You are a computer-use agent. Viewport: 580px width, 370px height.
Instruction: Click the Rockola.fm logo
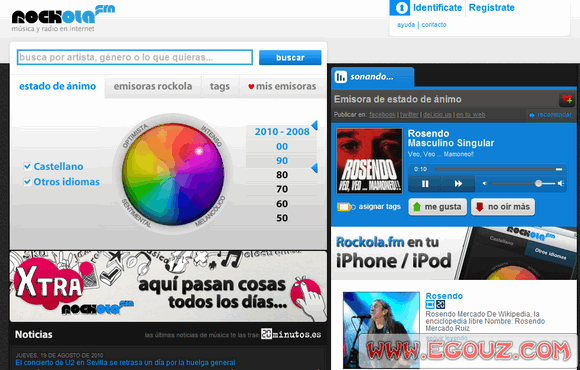coord(63,18)
